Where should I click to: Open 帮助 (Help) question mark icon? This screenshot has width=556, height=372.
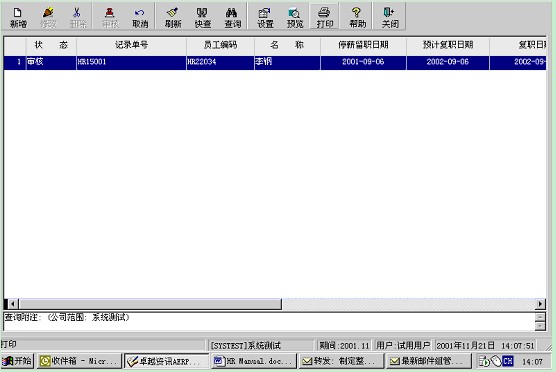click(x=357, y=17)
